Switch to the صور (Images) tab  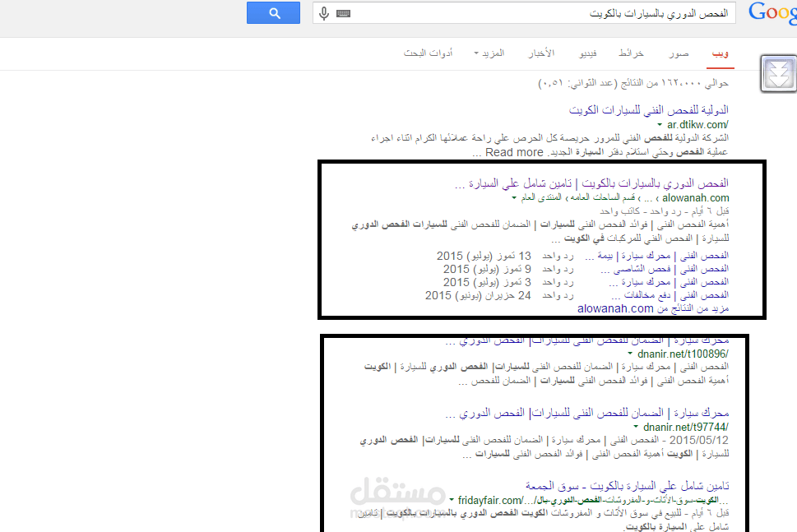(x=679, y=53)
